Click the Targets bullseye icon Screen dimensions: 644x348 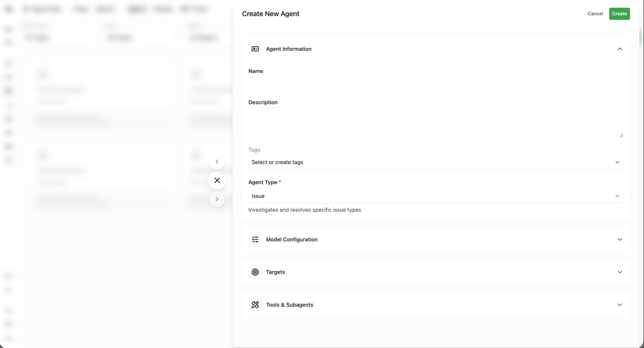click(x=255, y=272)
